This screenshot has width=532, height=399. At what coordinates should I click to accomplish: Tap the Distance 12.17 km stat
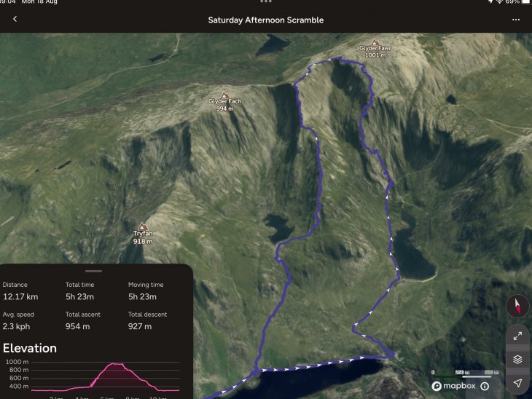point(20,291)
